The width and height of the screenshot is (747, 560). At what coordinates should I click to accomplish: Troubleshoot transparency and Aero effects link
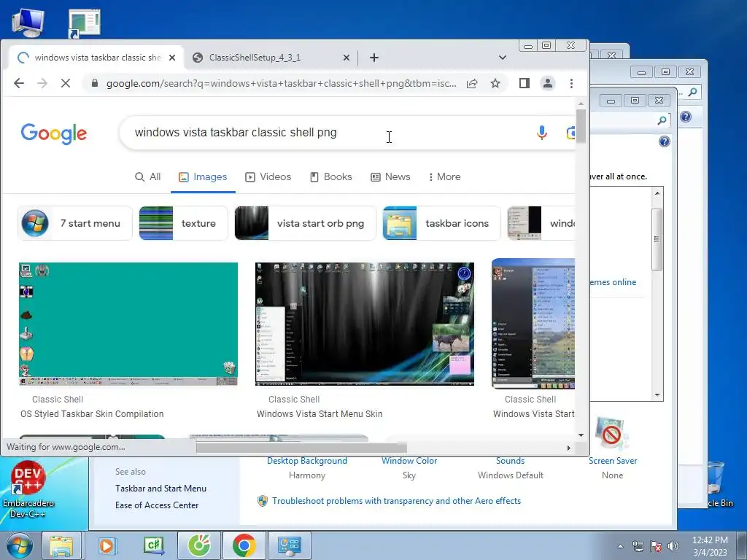[396, 500]
